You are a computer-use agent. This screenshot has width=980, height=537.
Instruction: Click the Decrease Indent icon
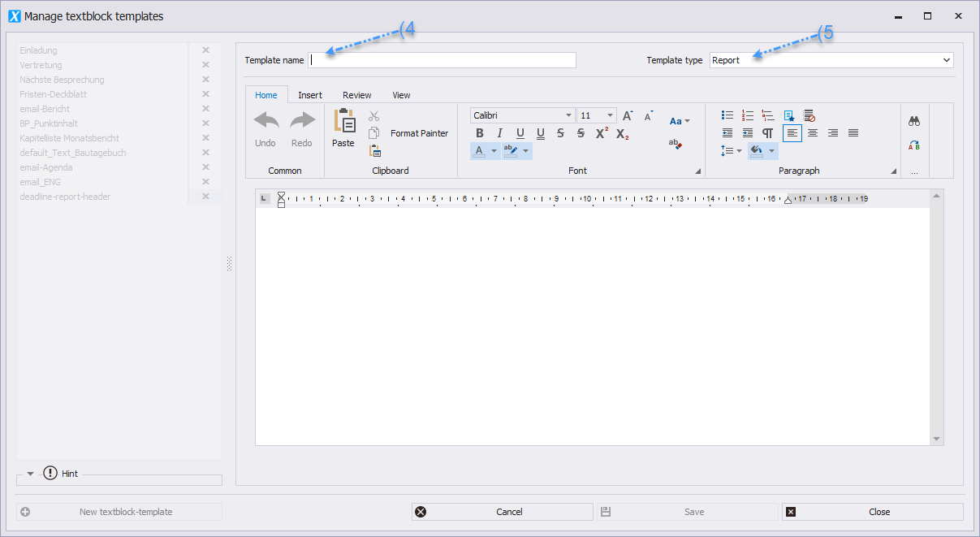pyautogui.click(x=727, y=133)
